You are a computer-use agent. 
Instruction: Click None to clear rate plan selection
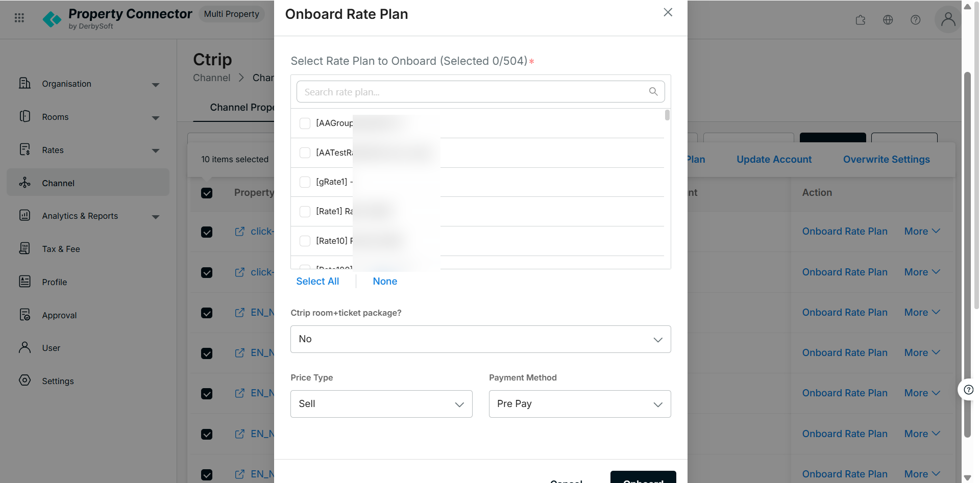(385, 281)
